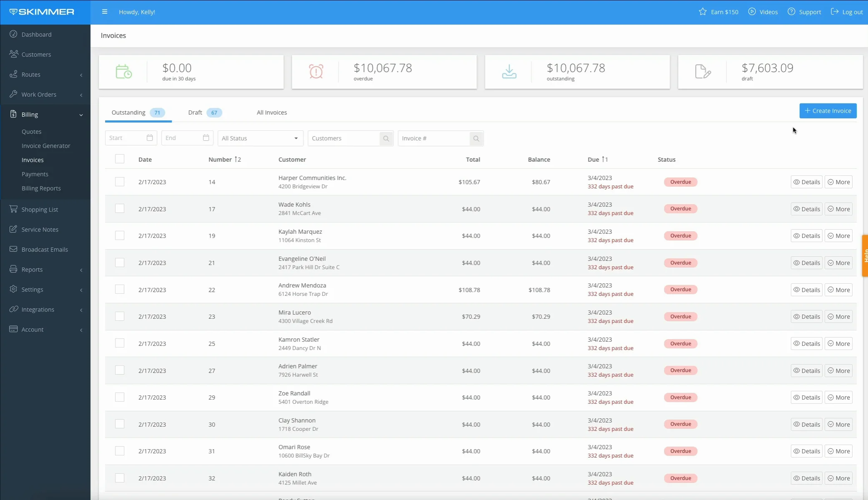The width and height of the screenshot is (868, 500).
Task: Expand the Routes sidebar submenu chevron
Action: tap(81, 75)
